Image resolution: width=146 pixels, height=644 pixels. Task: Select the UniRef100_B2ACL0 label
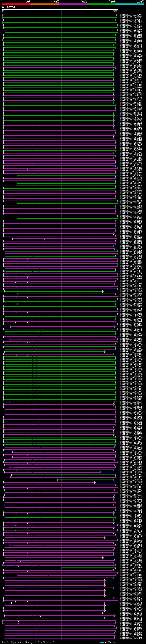[x=131, y=62]
